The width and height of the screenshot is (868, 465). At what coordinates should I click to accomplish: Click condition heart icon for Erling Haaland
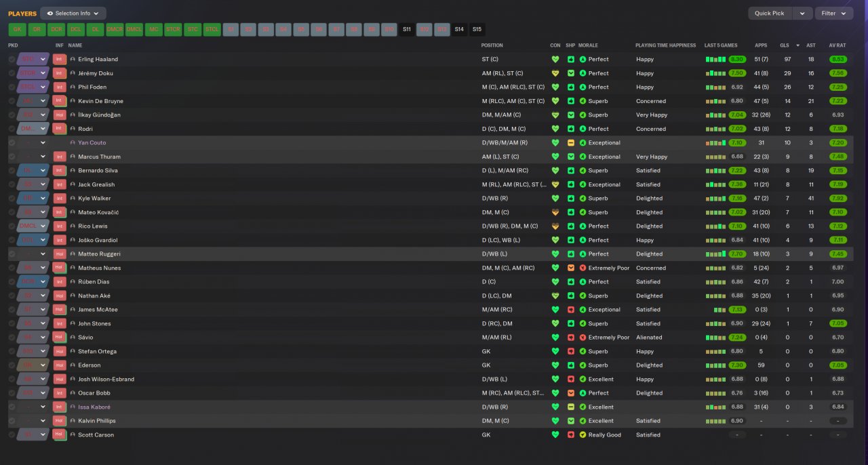pos(555,59)
